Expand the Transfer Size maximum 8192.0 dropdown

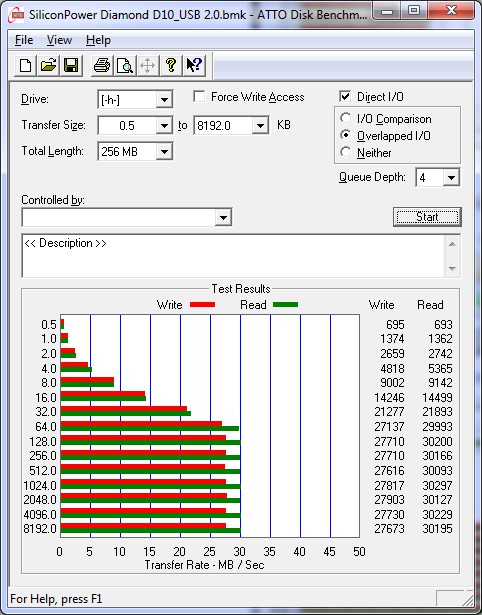(x=260, y=126)
